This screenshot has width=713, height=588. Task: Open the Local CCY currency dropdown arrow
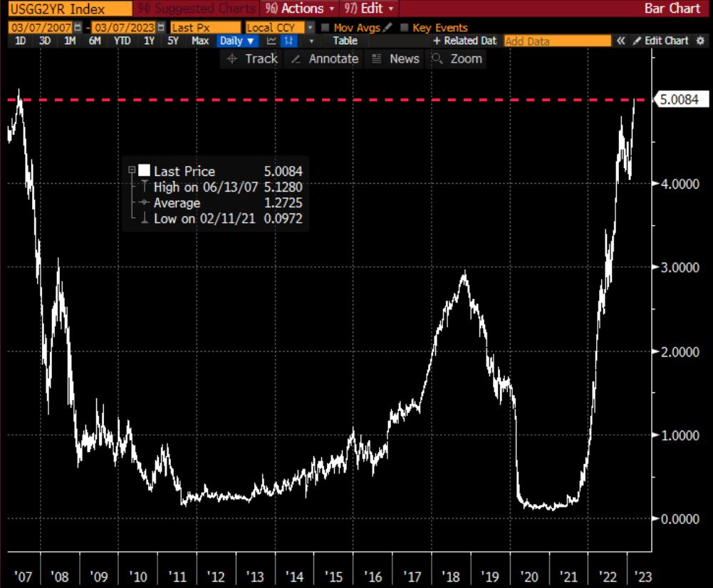point(310,27)
